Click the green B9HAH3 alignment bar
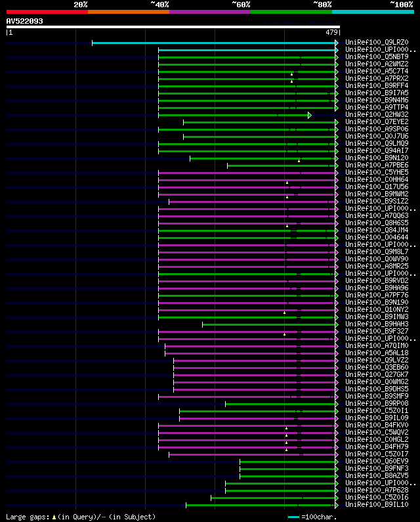Screen dimensions: 420x522 (268, 324)
